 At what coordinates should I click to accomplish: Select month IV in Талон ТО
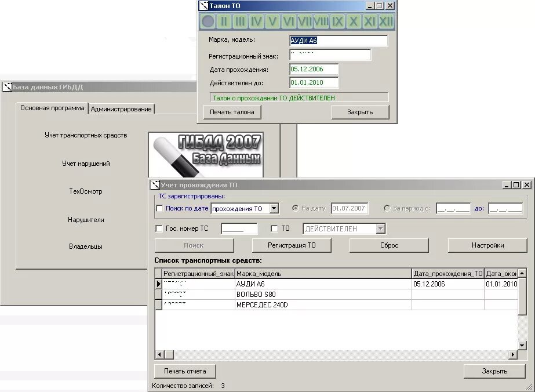coord(256,21)
